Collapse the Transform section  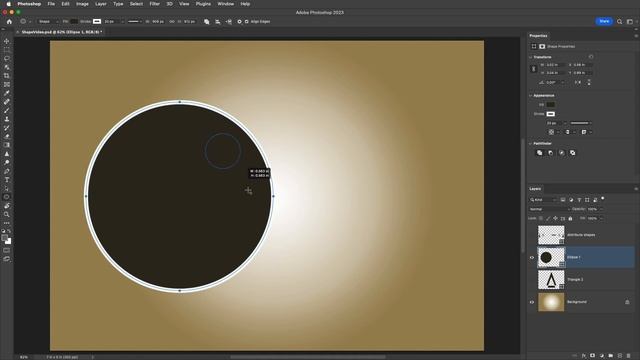[531, 57]
